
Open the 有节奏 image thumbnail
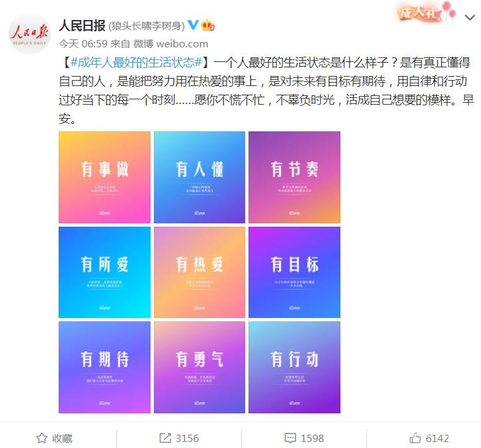pos(294,177)
